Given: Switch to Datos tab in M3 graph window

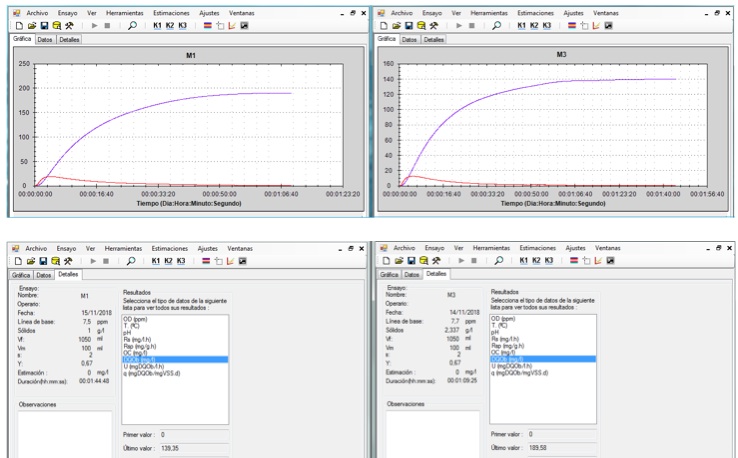Looking at the screenshot, I should click(x=409, y=40).
